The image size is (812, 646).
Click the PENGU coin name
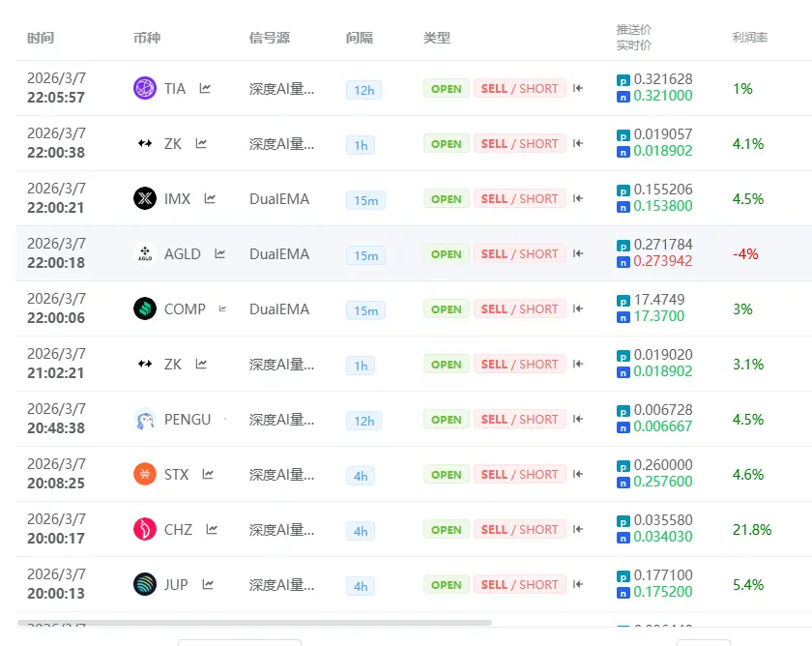pos(188,419)
